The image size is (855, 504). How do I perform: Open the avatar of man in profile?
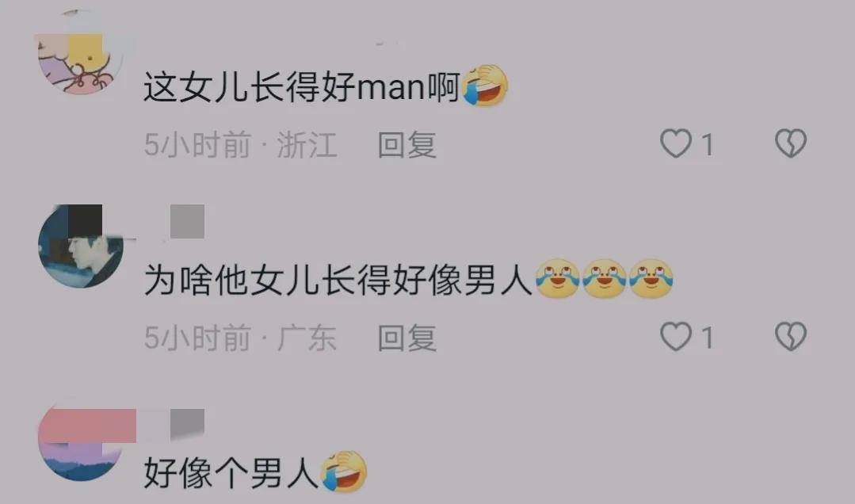(x=81, y=246)
